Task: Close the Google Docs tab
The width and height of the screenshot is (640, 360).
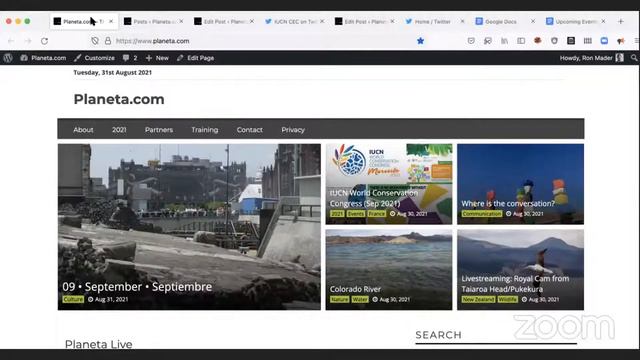Action: (x=533, y=21)
